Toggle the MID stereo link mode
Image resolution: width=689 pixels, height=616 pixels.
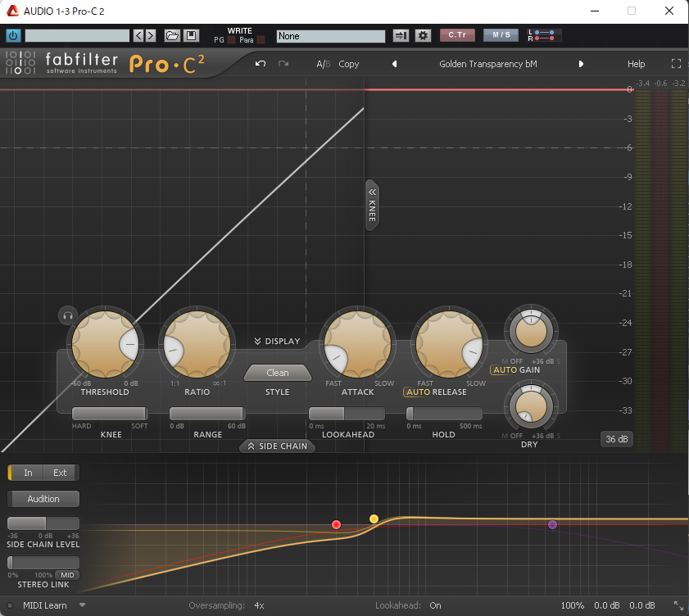coord(67,575)
